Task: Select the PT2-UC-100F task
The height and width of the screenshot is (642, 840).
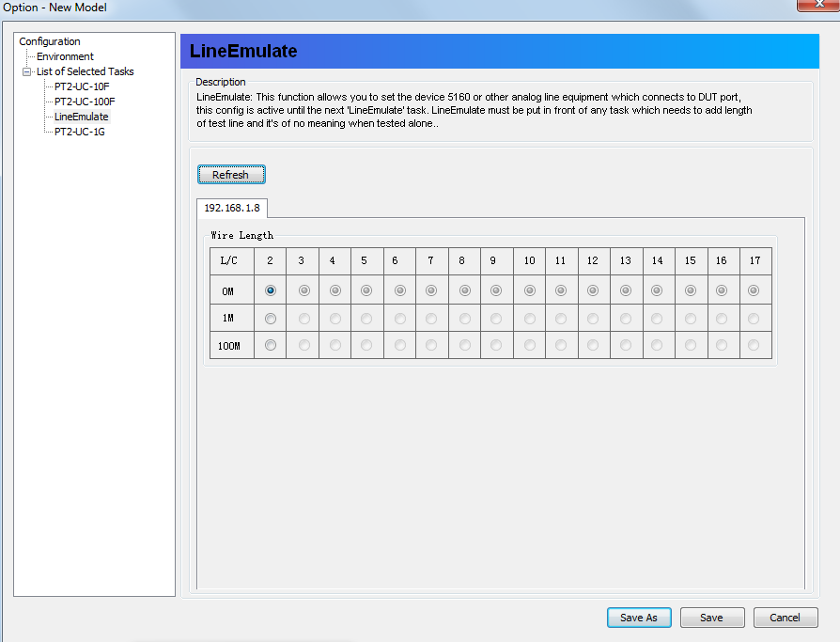Action: pyautogui.click(x=85, y=102)
